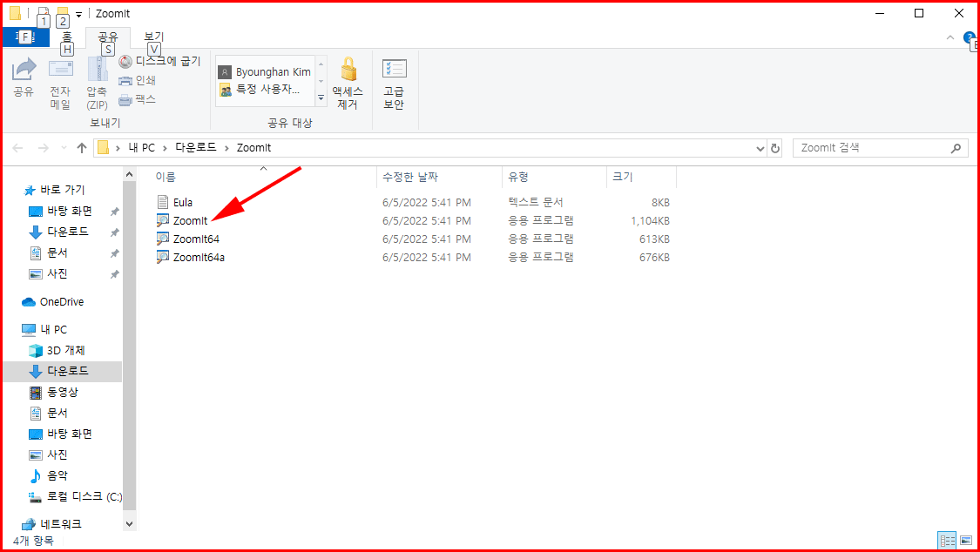Open Network (네트워크) in sidebar

coord(61,524)
